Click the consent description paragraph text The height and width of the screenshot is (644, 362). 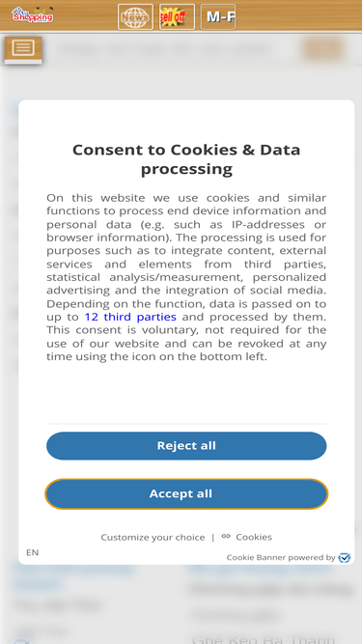(x=186, y=277)
